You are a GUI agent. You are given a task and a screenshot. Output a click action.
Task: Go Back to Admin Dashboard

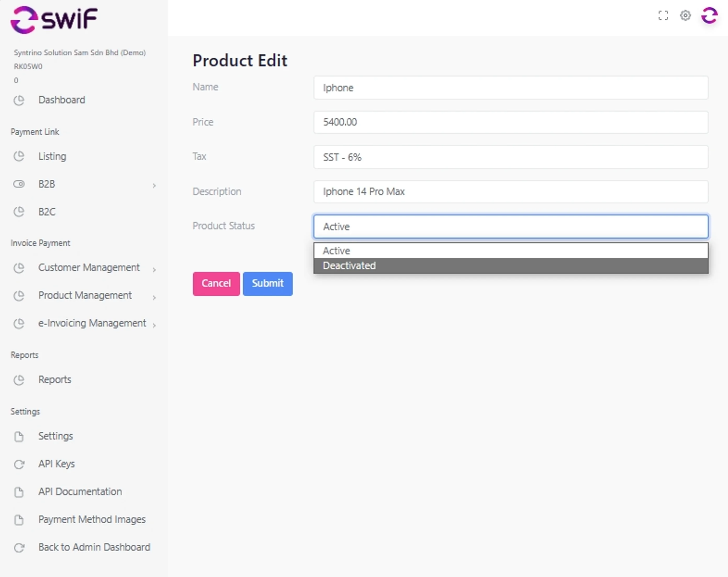point(94,547)
